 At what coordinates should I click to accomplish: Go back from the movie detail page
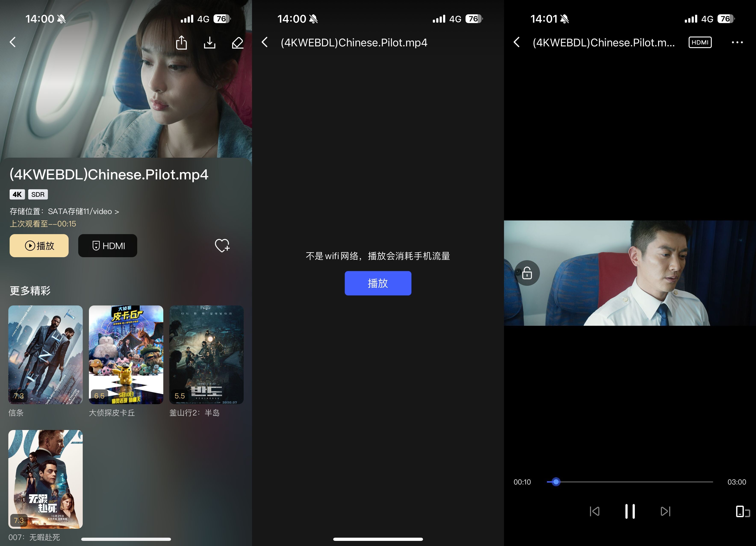point(13,42)
